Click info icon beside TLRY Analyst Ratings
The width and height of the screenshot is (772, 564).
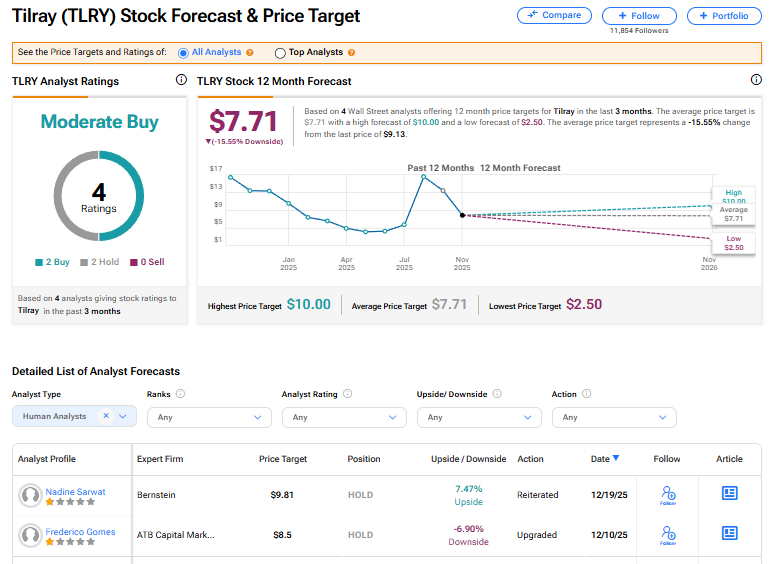click(181, 80)
